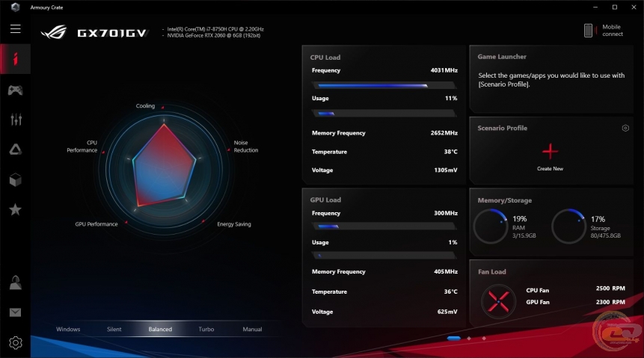Screen dimensions: 644x358
Task: Go to the first page indicator
Action: click(454, 339)
